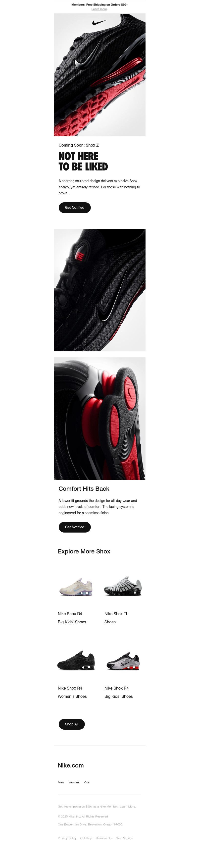Select the silver and red Shox R4 shoe image
The image size is (199, 868).
[123, 661]
